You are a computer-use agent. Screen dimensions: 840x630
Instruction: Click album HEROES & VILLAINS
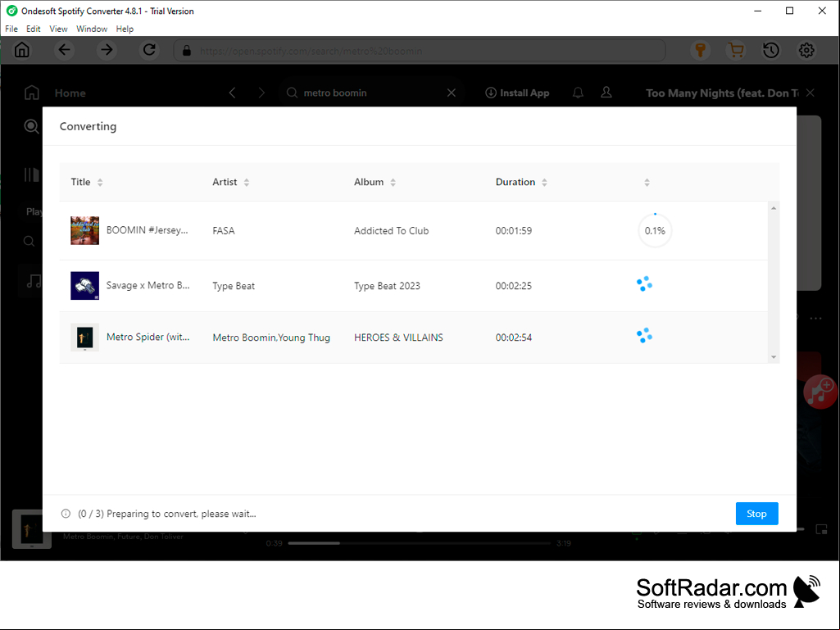tap(398, 338)
